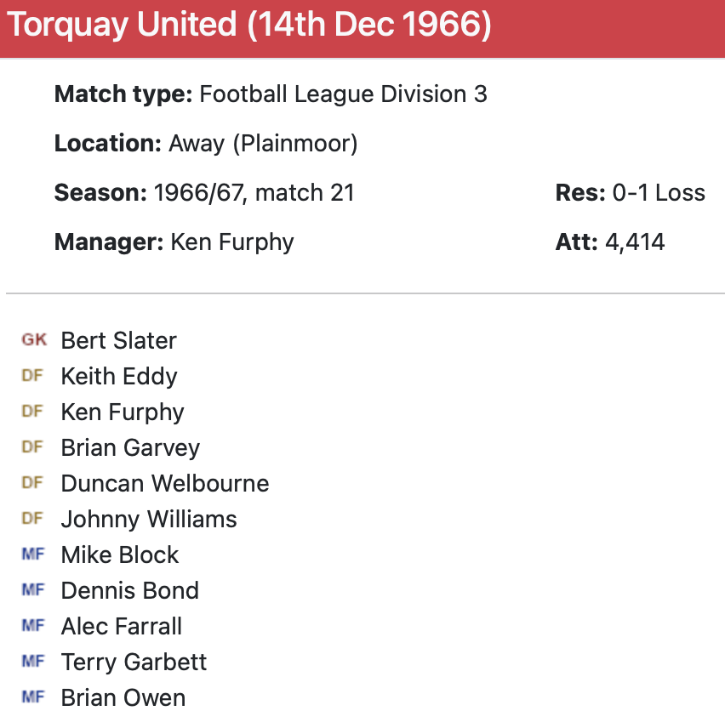
Task: Click the DF icon beside Duncan Welbourne
Action: pos(32,483)
